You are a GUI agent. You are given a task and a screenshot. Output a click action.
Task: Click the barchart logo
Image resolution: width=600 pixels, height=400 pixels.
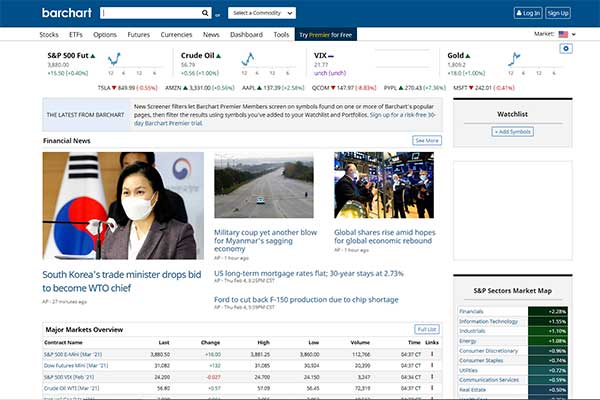coord(67,13)
